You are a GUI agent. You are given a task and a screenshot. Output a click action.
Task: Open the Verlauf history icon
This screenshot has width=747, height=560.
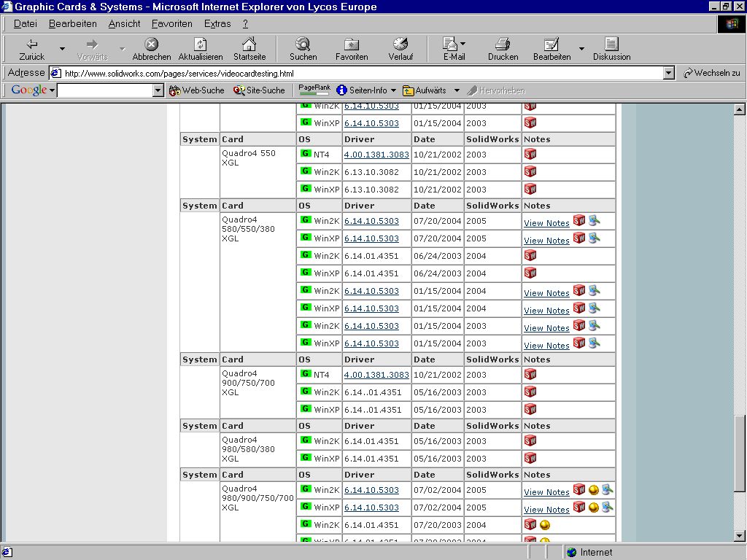[x=400, y=44]
